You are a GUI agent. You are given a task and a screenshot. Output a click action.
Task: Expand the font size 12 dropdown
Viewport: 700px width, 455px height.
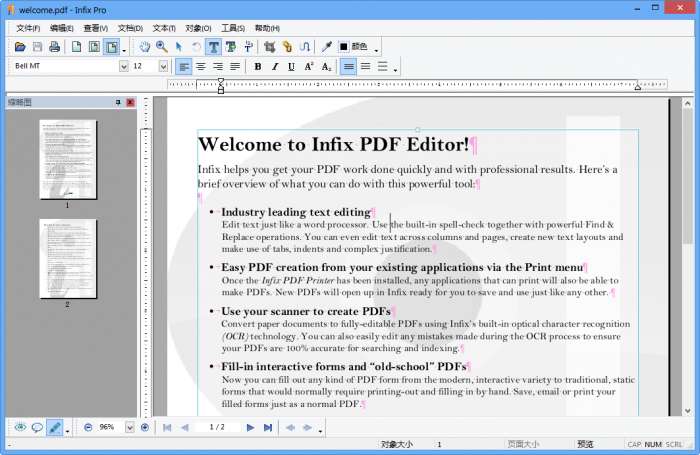164,67
